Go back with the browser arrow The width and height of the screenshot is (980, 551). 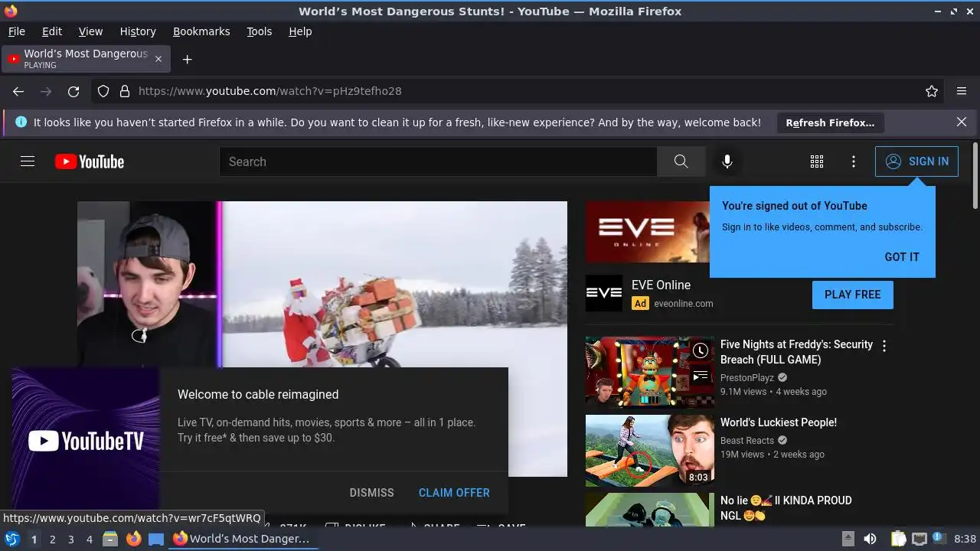coord(18,91)
